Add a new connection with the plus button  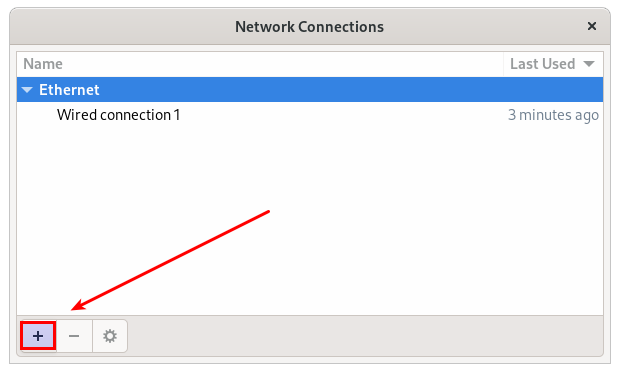tap(38, 336)
